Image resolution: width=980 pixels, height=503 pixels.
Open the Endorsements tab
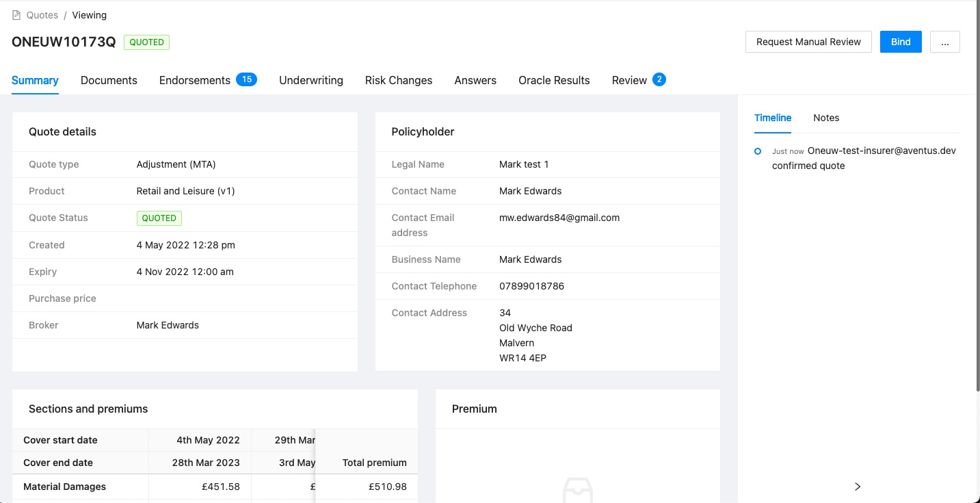pyautogui.click(x=195, y=80)
